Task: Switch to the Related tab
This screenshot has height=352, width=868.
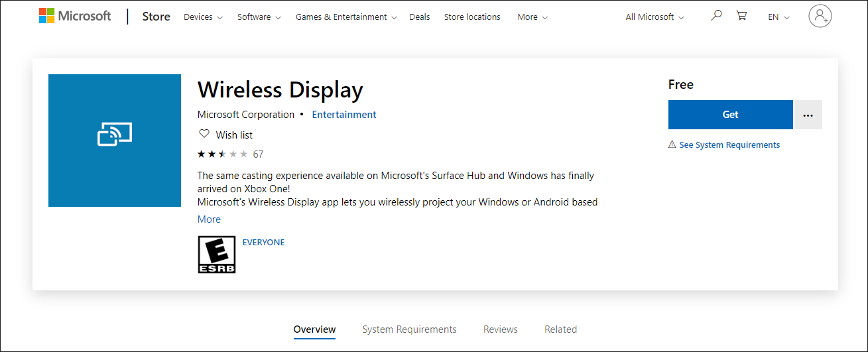Action: 561,329
